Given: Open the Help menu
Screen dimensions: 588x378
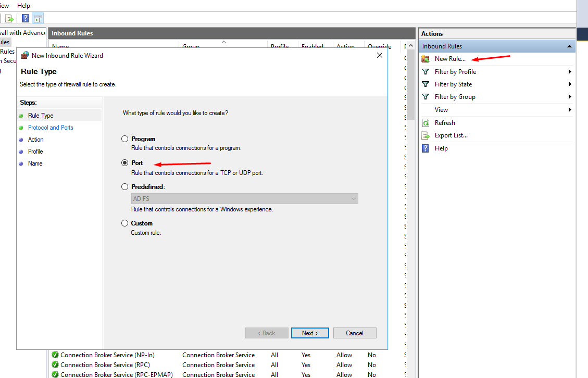Looking at the screenshot, I should [x=23, y=5].
